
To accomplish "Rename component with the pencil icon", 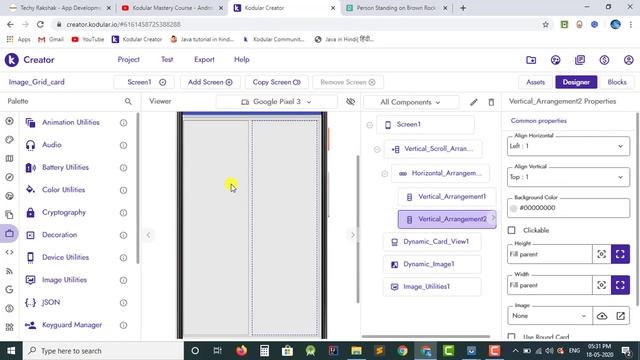I will 473,102.
